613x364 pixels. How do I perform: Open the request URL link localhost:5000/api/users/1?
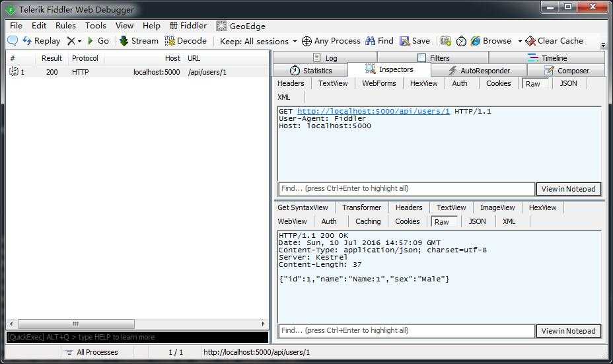click(373, 111)
